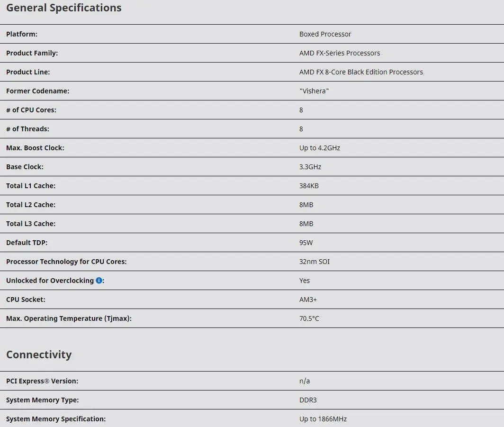504x427 pixels.
Task: Click the Up to 4.2GHz value
Action: 320,148
